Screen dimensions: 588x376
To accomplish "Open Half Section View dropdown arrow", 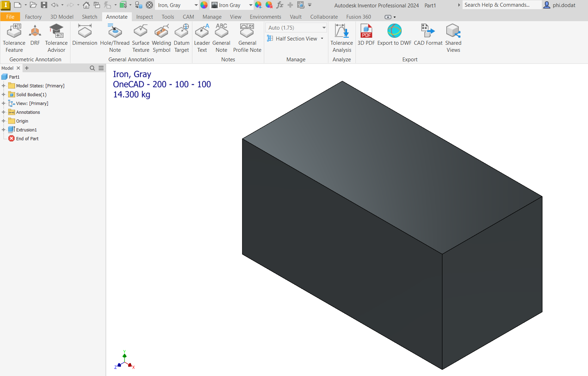I will [322, 38].
